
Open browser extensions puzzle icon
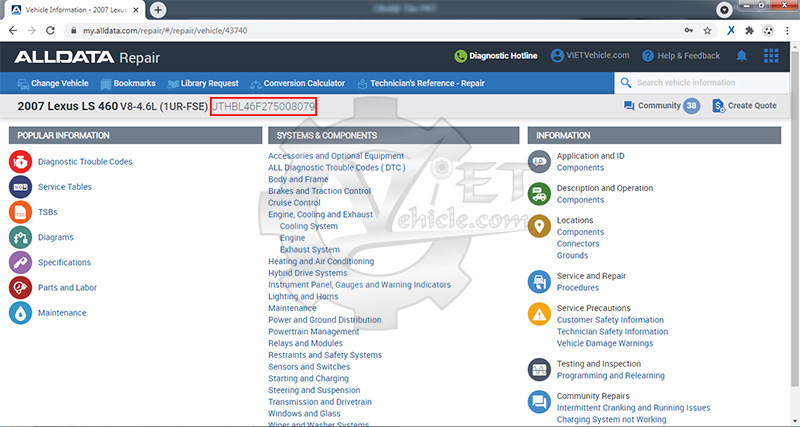pyautogui.click(x=749, y=31)
